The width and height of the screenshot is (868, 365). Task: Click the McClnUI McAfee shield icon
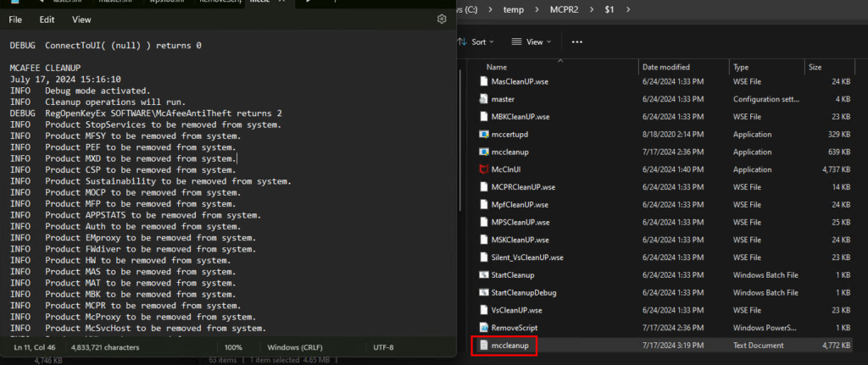[484, 169]
